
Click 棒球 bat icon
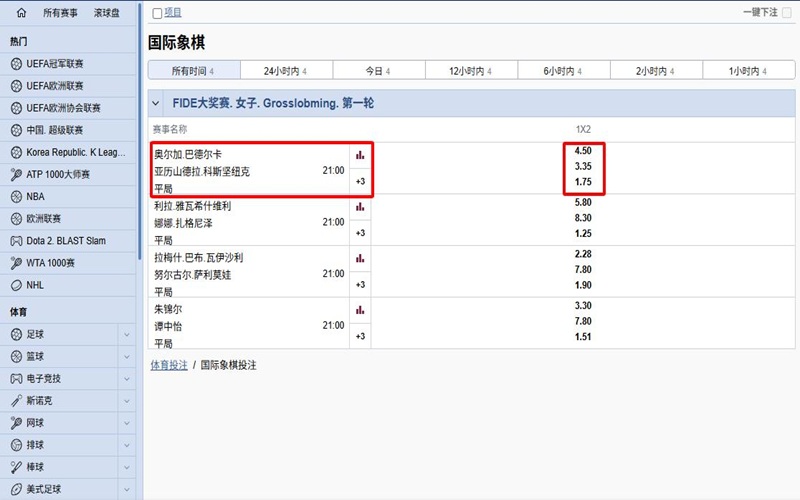[x=16, y=467]
